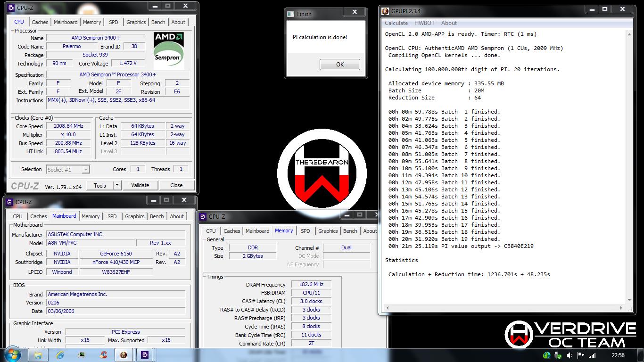644x362 pixels.
Task: Expand the Tools dropdown arrow in CPU-Z
Action: (x=117, y=185)
